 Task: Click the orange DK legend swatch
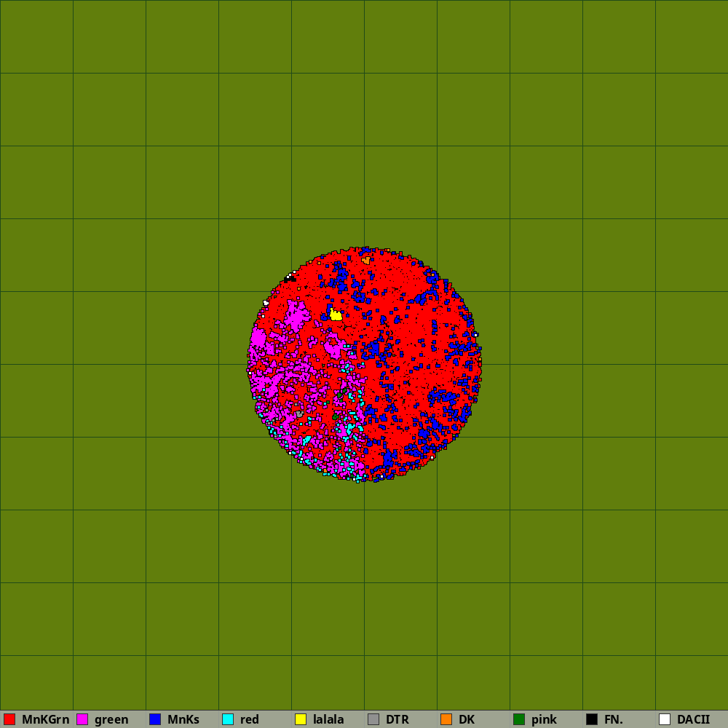click(x=446, y=719)
